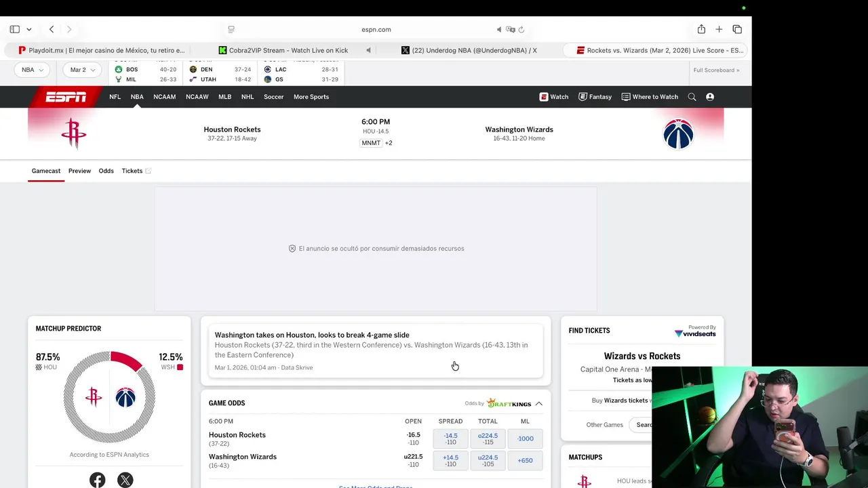Click the espn.com address field
Screen dimensions: 868x488
[376, 29]
